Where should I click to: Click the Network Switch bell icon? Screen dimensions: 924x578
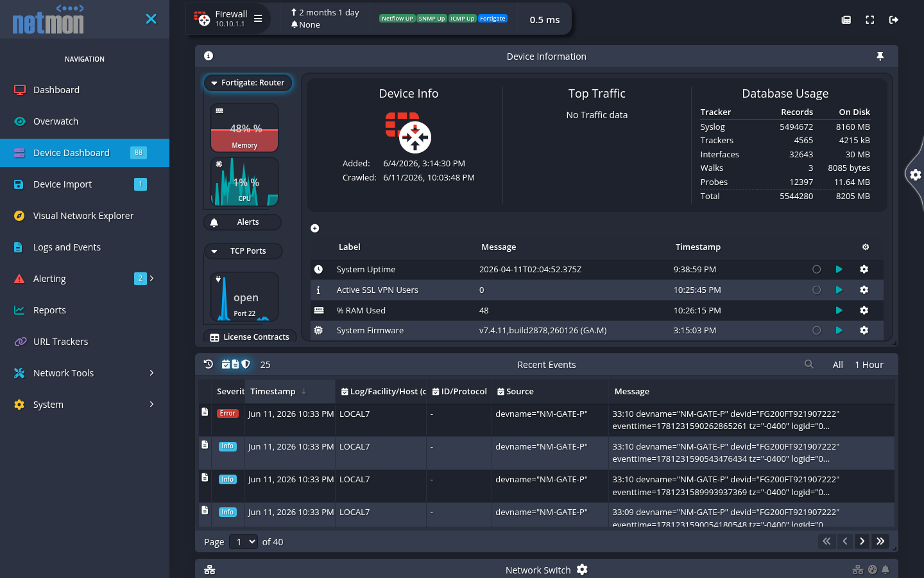click(886, 570)
